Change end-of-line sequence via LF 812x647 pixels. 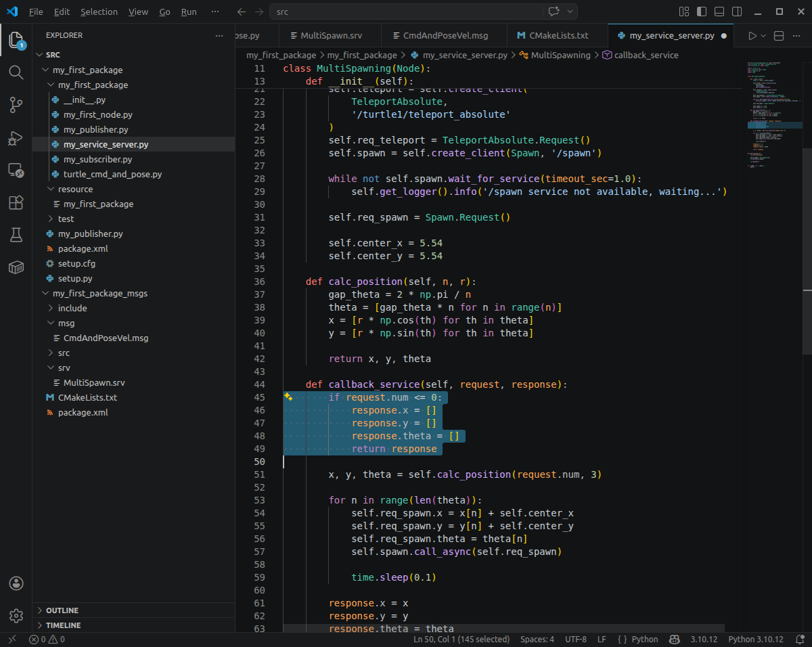pos(602,640)
